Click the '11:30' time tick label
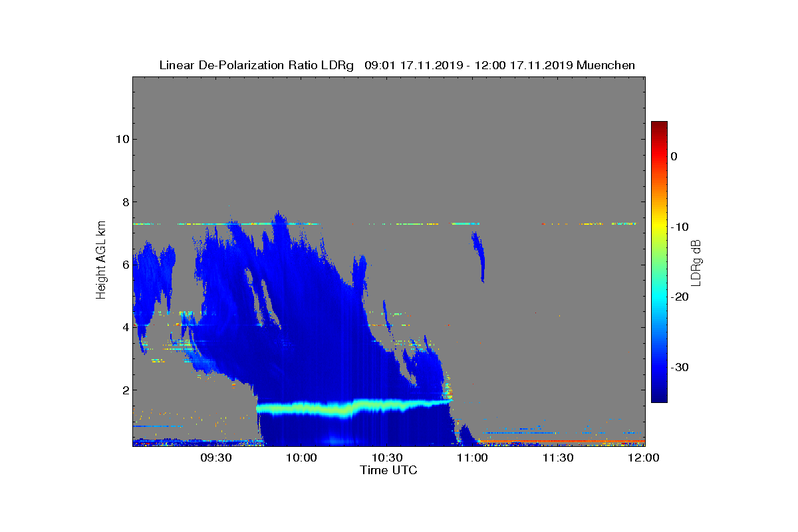 click(x=559, y=458)
